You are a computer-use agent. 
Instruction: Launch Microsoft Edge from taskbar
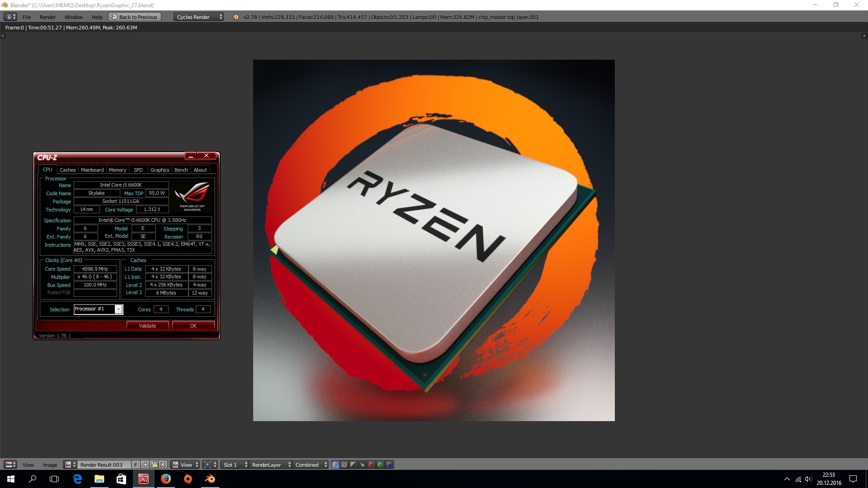[x=77, y=479]
